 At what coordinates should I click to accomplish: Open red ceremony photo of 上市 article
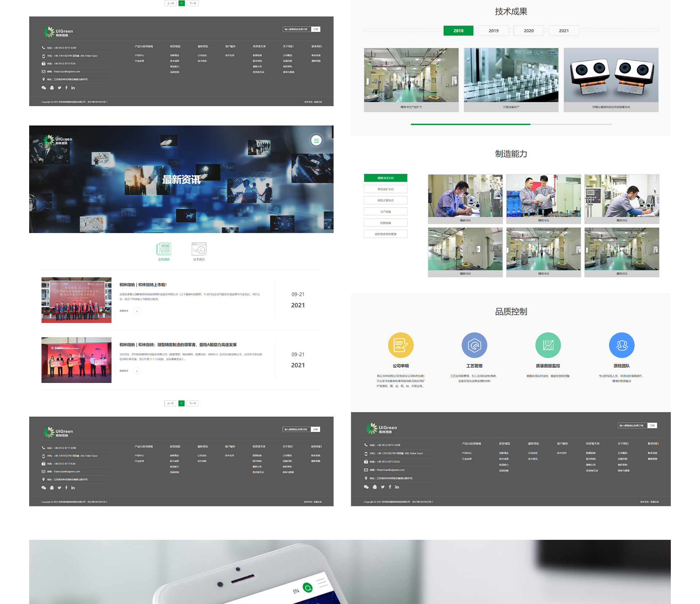click(77, 300)
